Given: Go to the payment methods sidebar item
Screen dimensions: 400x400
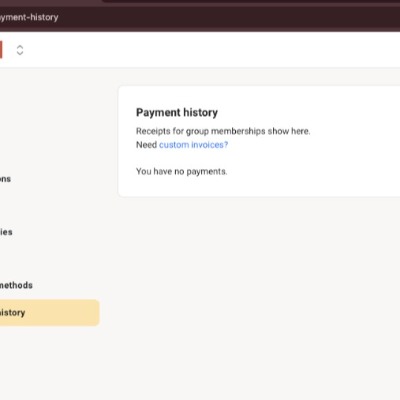Looking at the screenshot, I should [16, 285].
